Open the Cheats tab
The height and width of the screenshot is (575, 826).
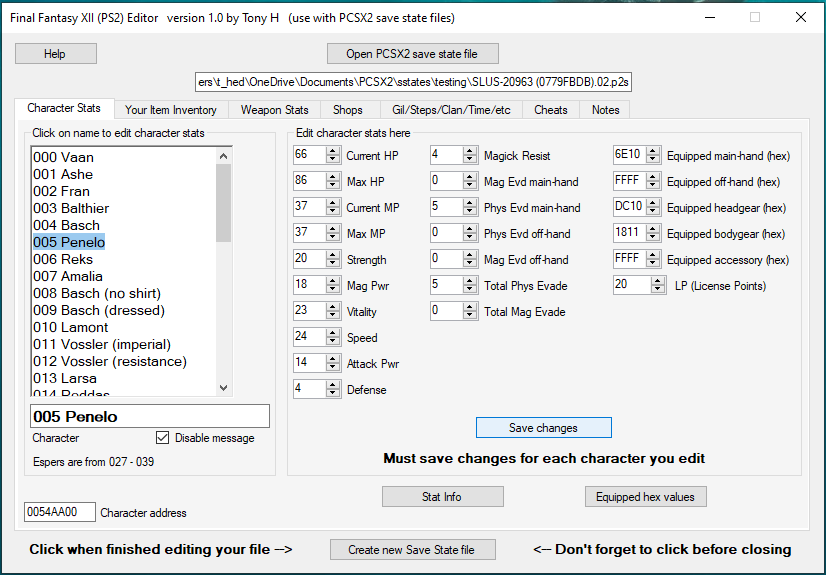coord(550,110)
